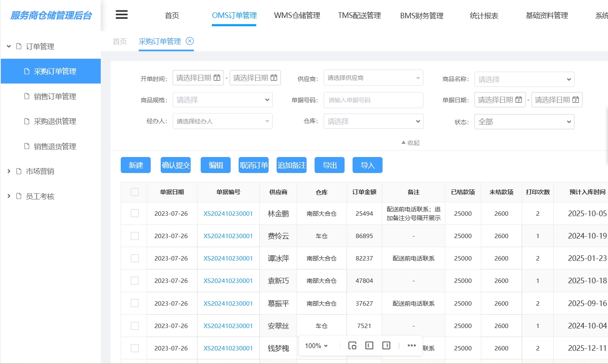
Task: Click the 新建 button
Action: pos(136,165)
